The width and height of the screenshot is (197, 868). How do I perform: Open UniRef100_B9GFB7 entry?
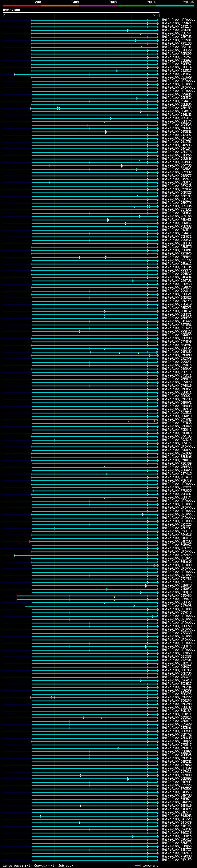click(177, 64)
